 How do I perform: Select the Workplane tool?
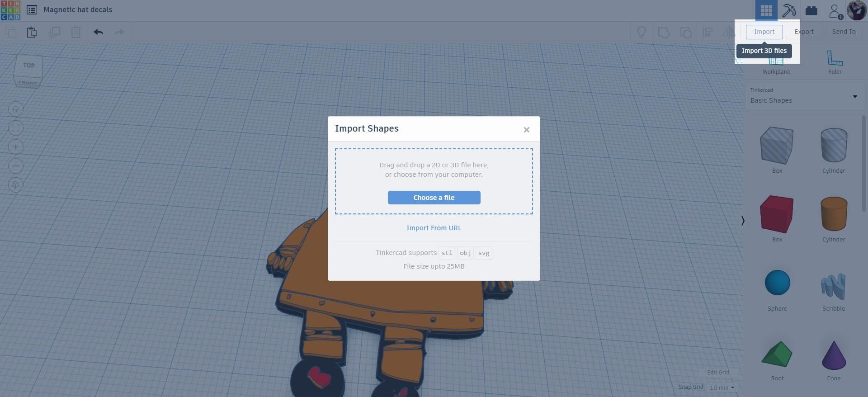click(x=776, y=63)
